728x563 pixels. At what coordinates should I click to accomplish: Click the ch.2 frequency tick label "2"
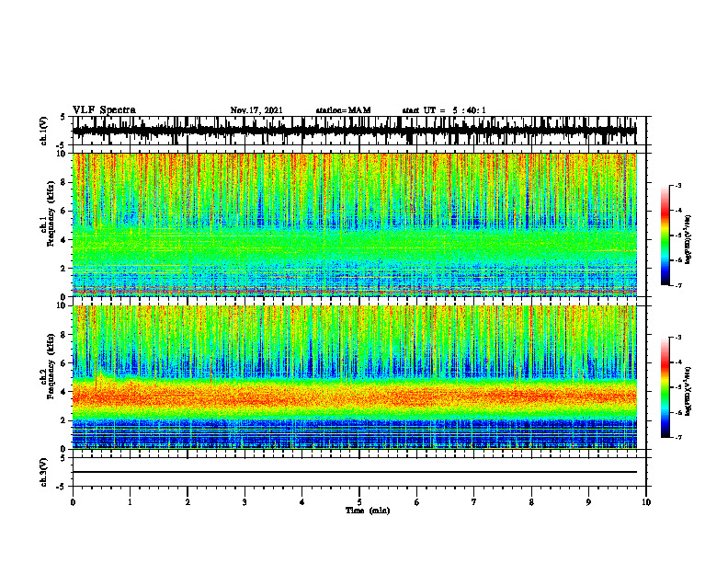(64, 420)
